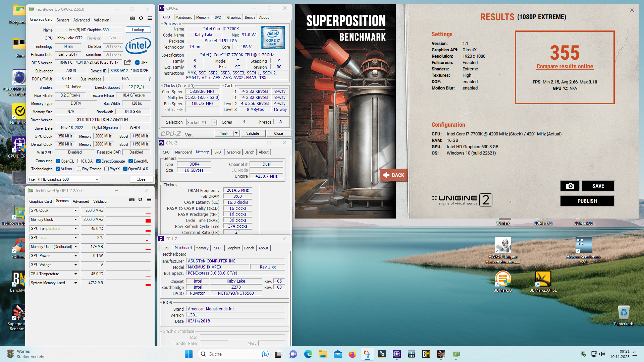
Task: Open Microsoft Edge from taskbar
Action: [x=308, y=354]
